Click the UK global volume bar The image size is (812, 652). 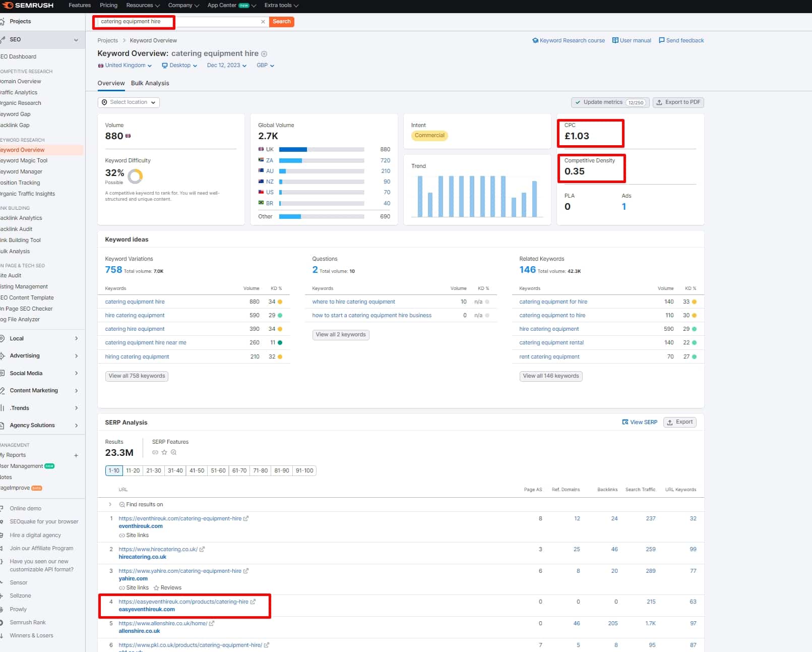tap(322, 149)
